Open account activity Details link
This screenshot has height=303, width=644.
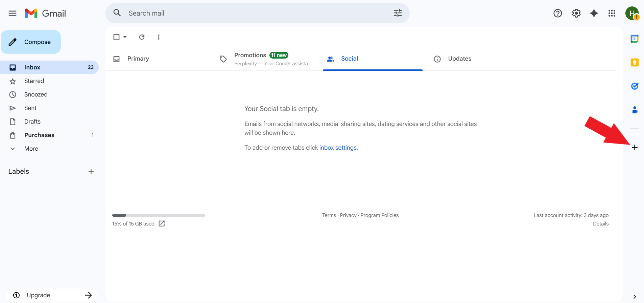[x=601, y=224]
